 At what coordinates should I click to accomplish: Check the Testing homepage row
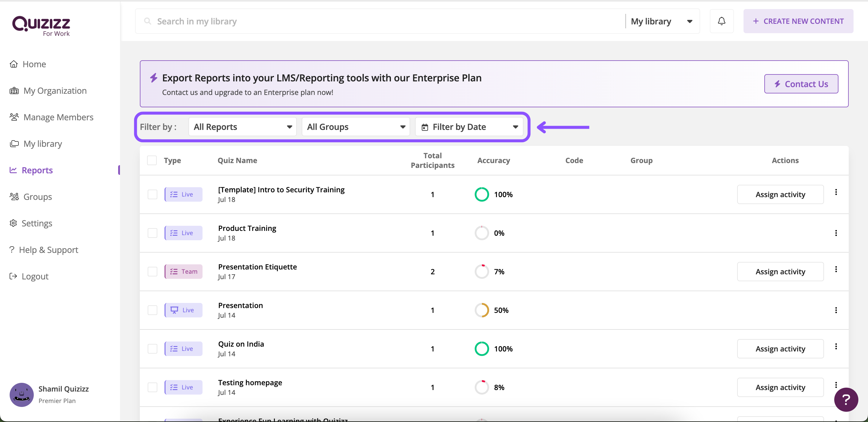(x=152, y=387)
